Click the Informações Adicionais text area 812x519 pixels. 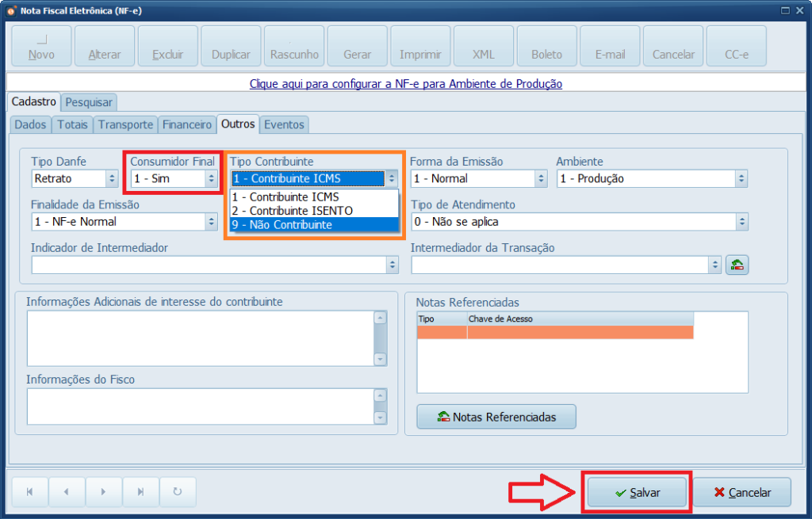coord(199,338)
